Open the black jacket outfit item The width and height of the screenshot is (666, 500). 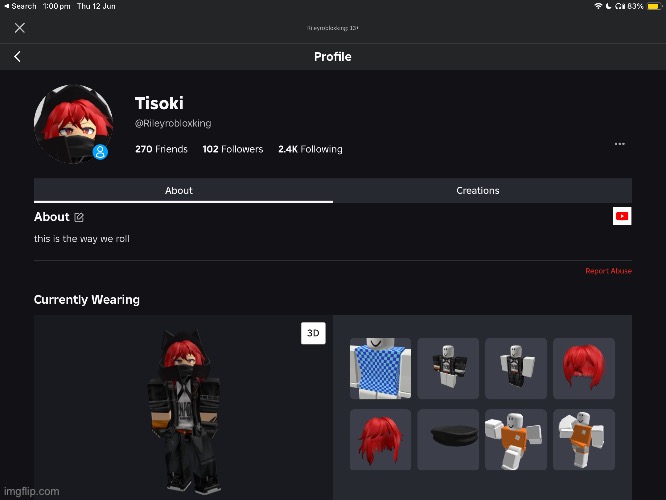pos(448,368)
